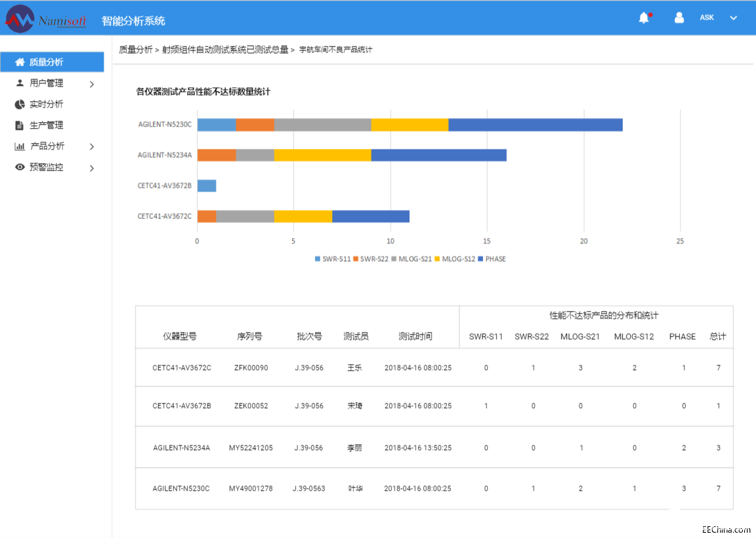Click the document icon beside 生产管理
The height and width of the screenshot is (538, 756).
(20, 125)
